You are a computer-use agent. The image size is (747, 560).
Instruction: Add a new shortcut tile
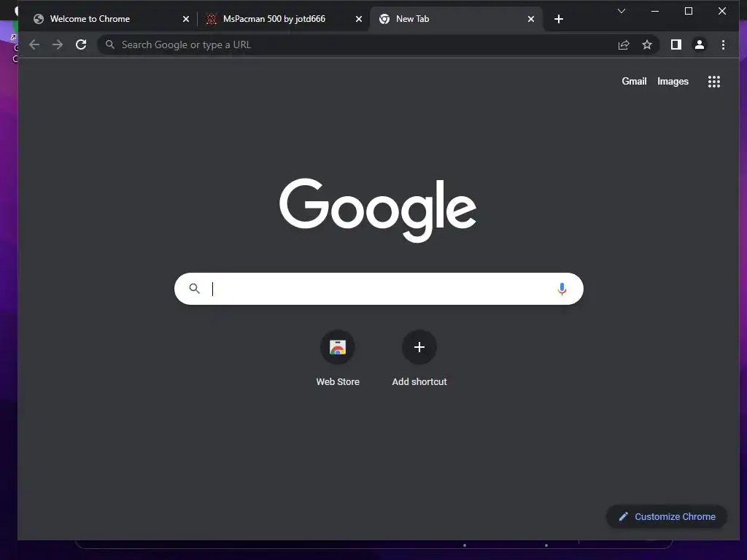419,358
